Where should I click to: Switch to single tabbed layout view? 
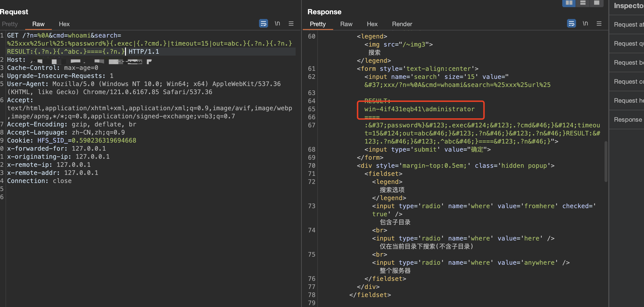[x=596, y=3]
